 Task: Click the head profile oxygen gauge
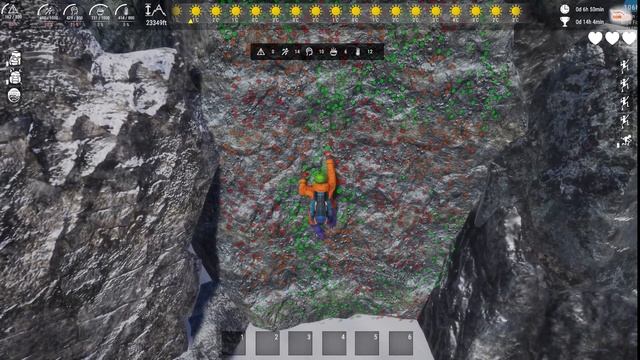pos(73,14)
